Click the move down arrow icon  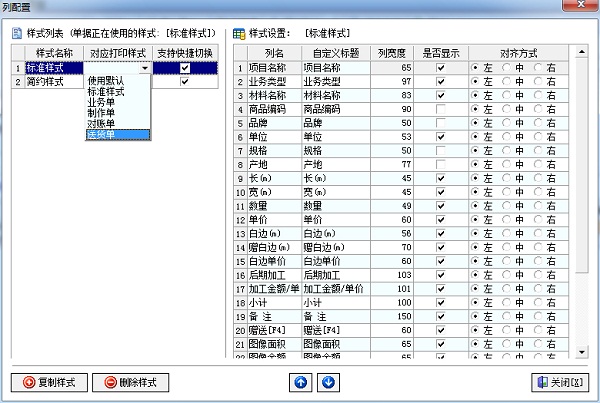tap(329, 382)
